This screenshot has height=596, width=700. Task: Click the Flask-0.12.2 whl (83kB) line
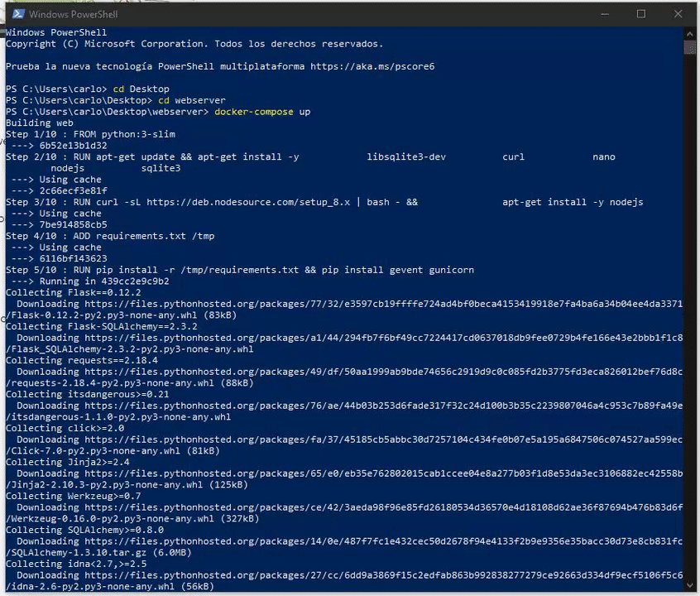[x=121, y=315]
